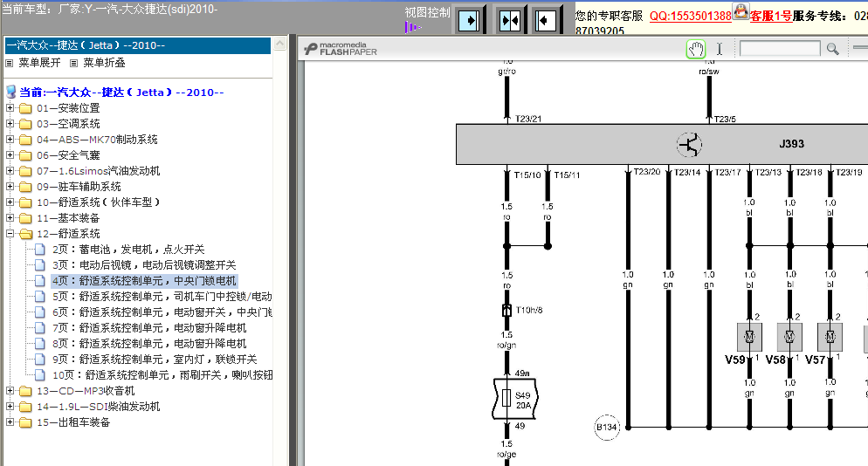Select the FlashPaper text selection cursor tool

point(719,49)
